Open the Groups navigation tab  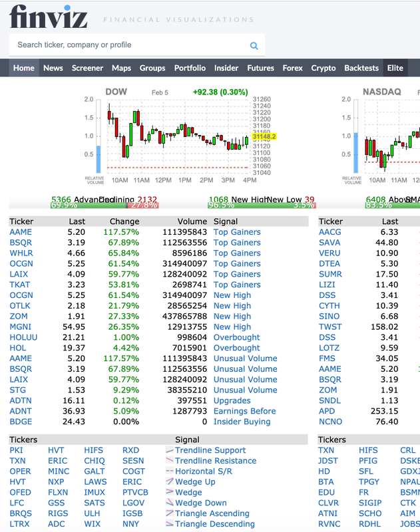click(152, 68)
